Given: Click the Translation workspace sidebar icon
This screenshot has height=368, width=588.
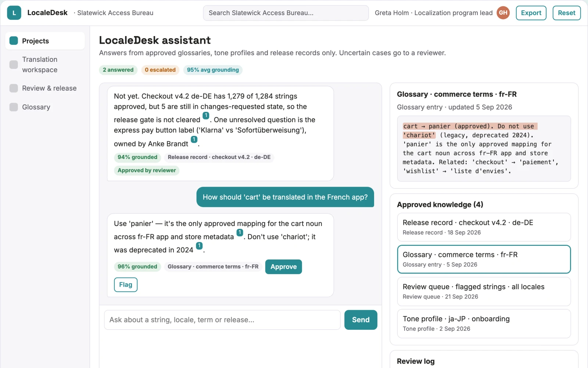Looking at the screenshot, I should [x=14, y=64].
